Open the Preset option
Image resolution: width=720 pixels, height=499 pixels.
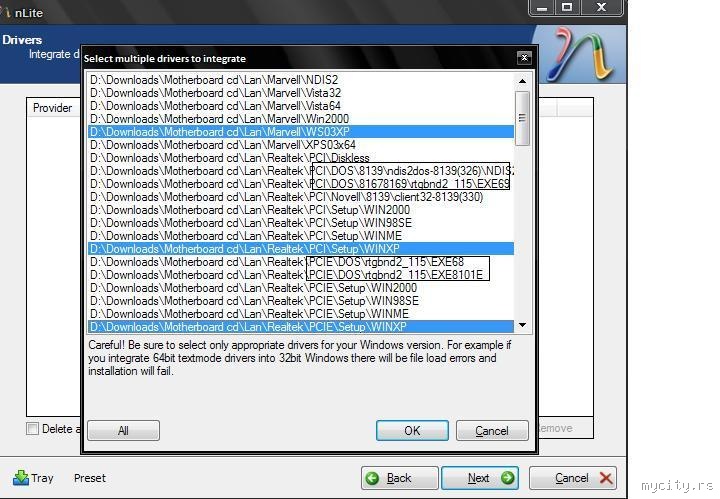[x=90, y=478]
